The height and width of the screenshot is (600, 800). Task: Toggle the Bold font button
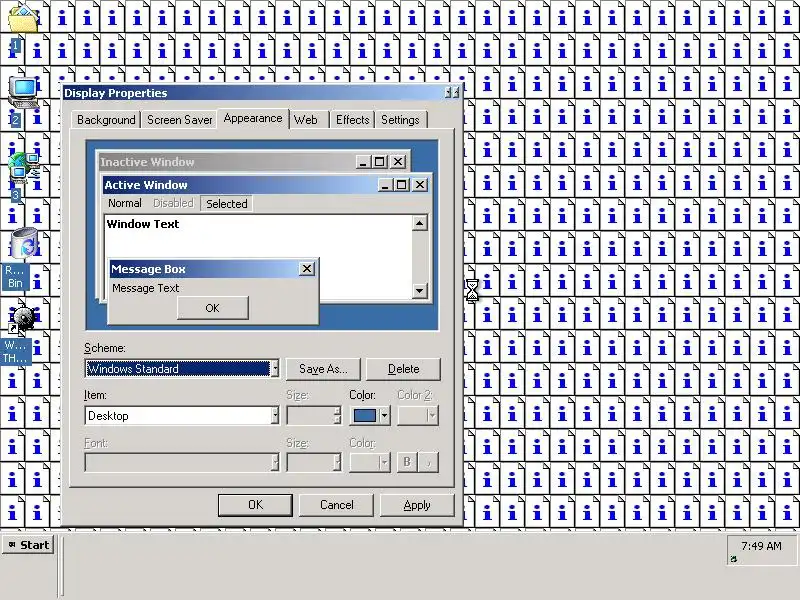coord(407,462)
